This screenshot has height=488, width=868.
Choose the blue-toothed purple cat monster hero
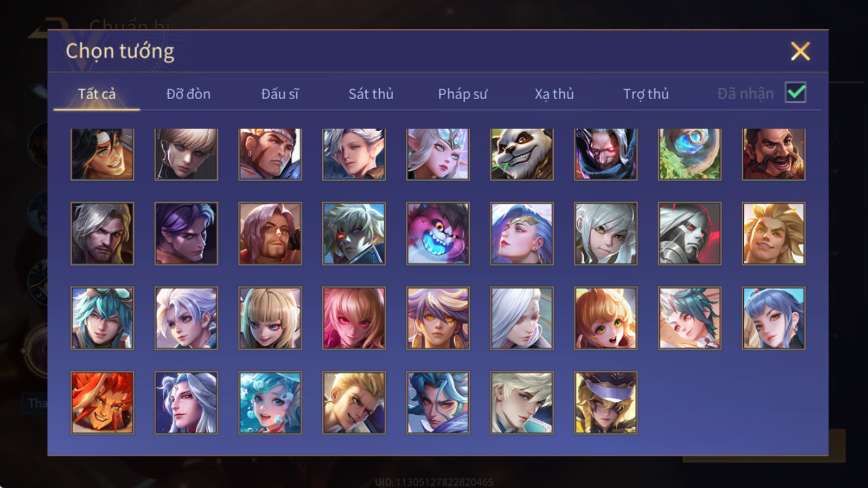click(x=438, y=234)
